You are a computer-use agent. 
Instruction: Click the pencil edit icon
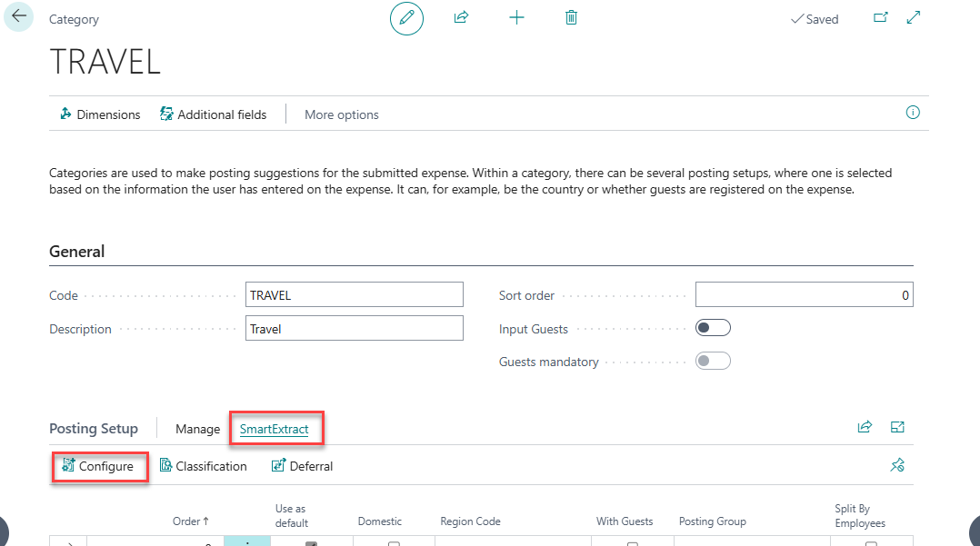pyautogui.click(x=406, y=18)
